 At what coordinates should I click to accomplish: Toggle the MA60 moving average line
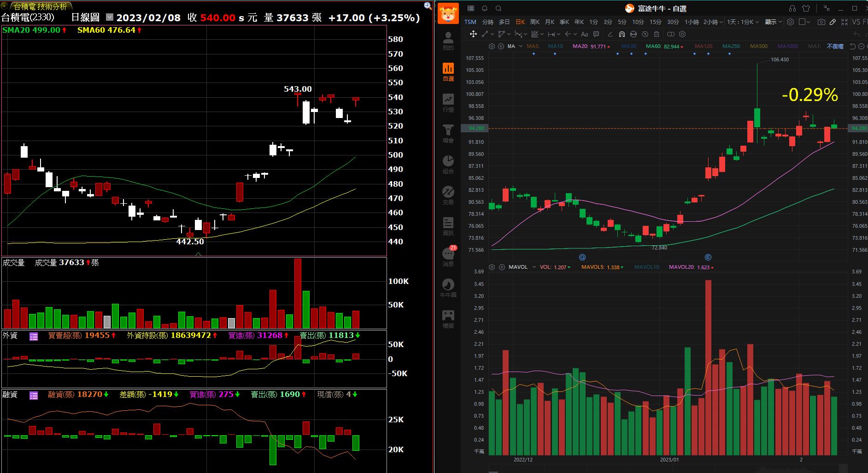point(665,46)
